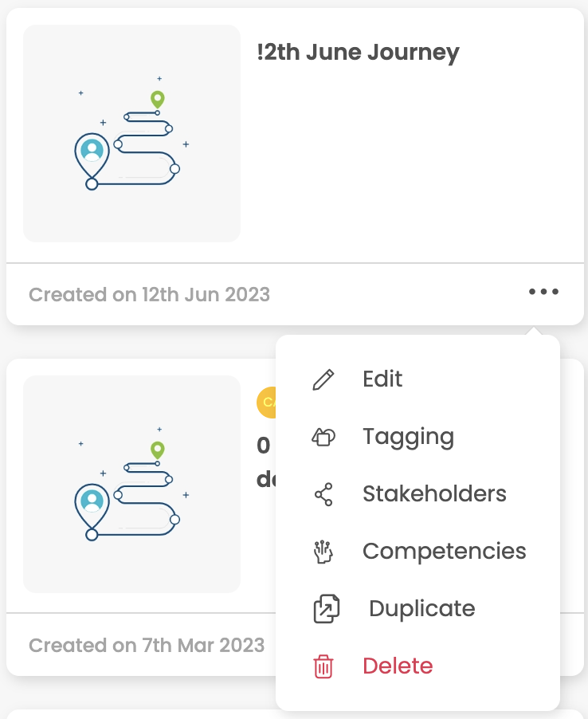588x719 pixels.
Task: Click the Tagging shapes icon
Action: click(x=323, y=437)
